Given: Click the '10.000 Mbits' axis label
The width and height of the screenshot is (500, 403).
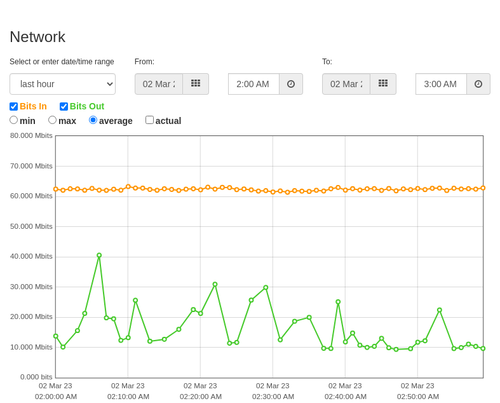Looking at the screenshot, I should click(x=31, y=347).
